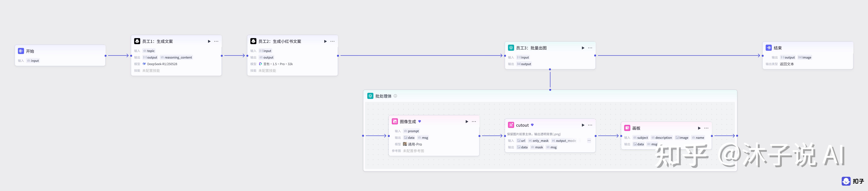868x191 pixels.
Task: Click the 画板 node icon
Action: pos(627,128)
